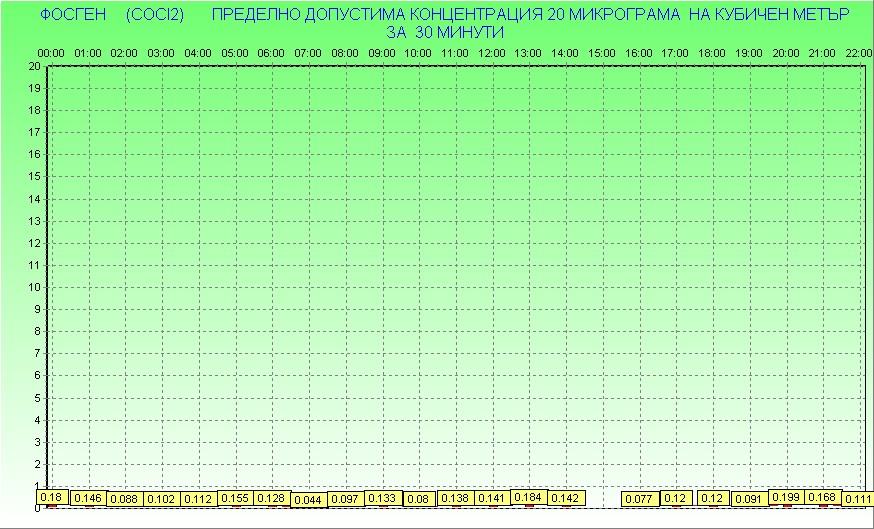Viewport: 874px width, 529px height.
Task: Select the 0.146 value label
Action: (88, 498)
